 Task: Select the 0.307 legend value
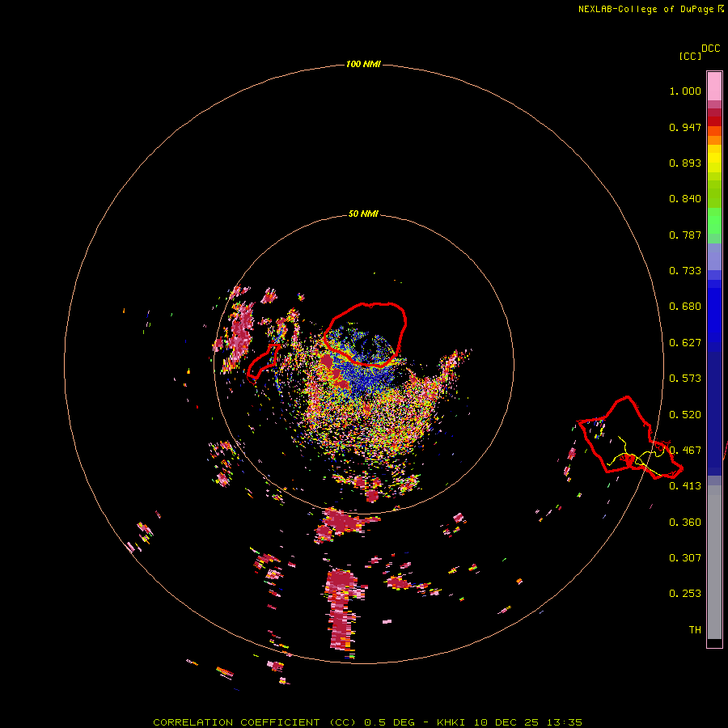tap(685, 558)
